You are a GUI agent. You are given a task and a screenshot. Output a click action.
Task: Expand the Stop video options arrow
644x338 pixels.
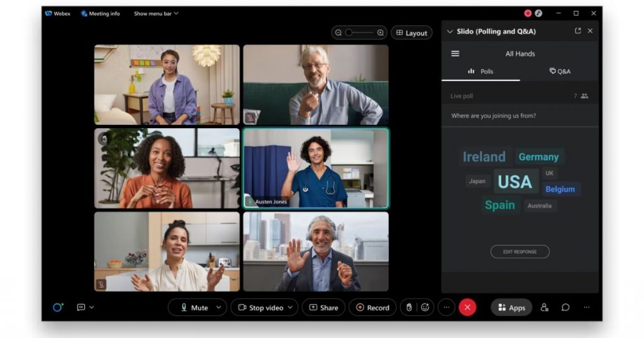[x=290, y=307]
